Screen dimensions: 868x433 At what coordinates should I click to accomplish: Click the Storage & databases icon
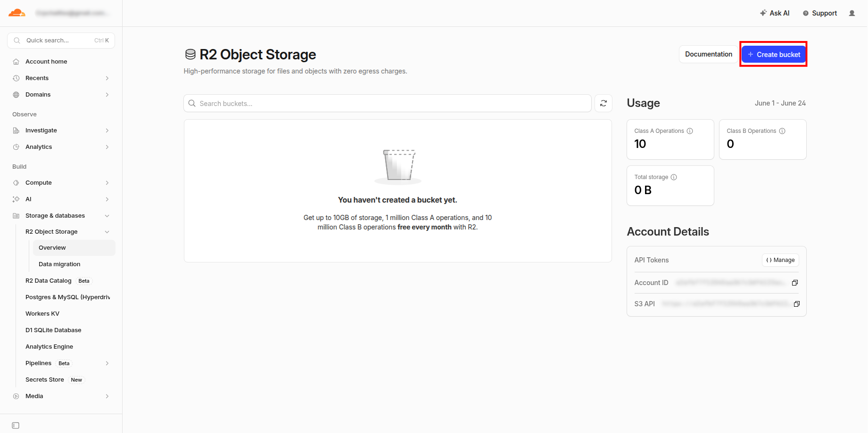click(16, 216)
